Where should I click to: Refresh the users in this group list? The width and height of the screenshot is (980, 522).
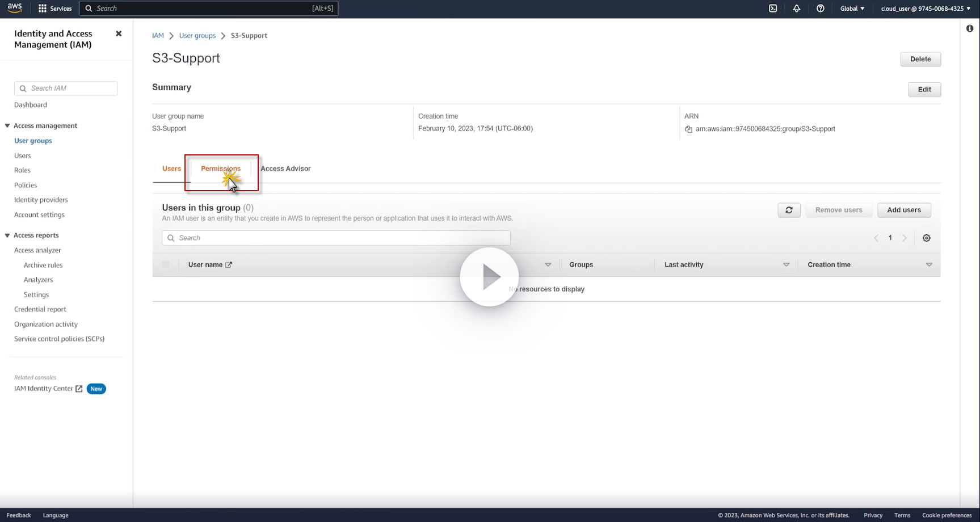point(789,210)
